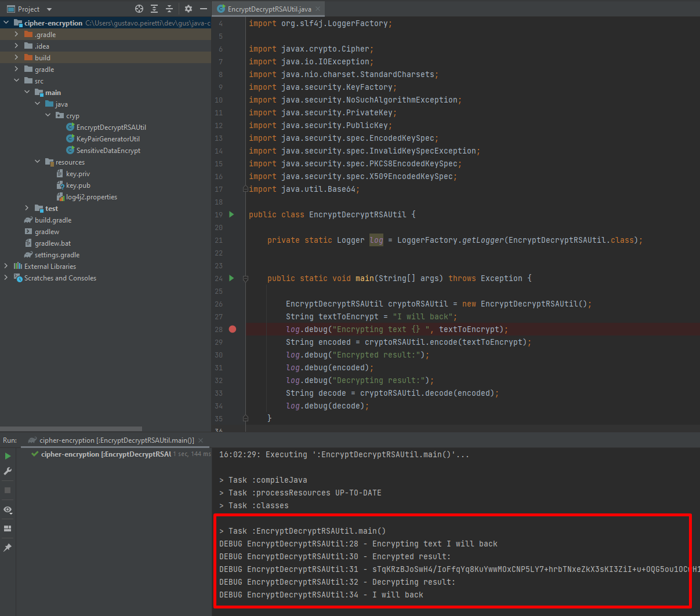The height and width of the screenshot is (616, 700).
Task: Click the Expand All icon in Project header
Action: tap(154, 9)
